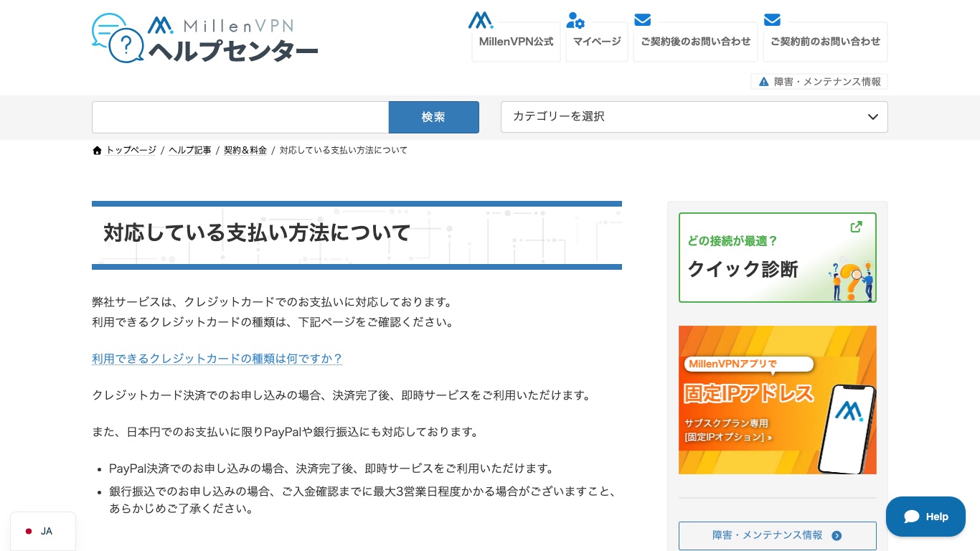Open the 固定IPアドレス promotional banner
Image resolution: width=980 pixels, height=551 pixels.
tap(777, 400)
